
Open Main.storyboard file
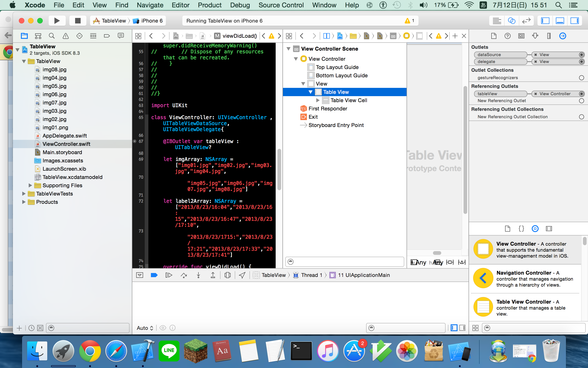(62, 152)
